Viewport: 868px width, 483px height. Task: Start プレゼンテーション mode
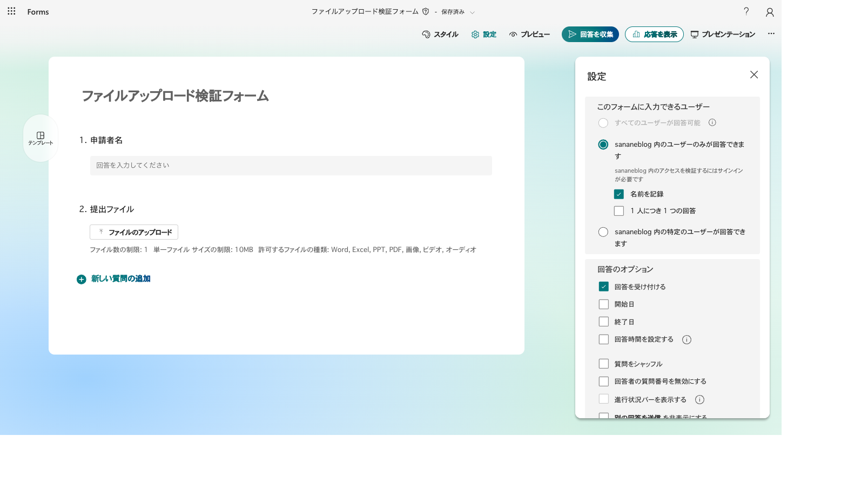tap(723, 35)
